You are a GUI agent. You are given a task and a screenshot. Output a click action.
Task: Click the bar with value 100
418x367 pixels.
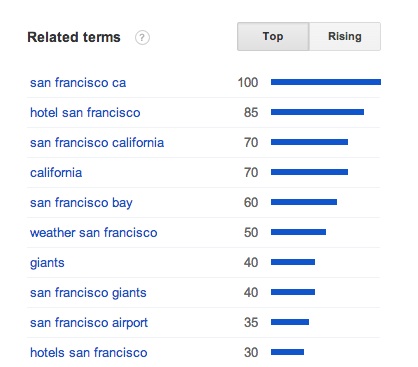326,82
